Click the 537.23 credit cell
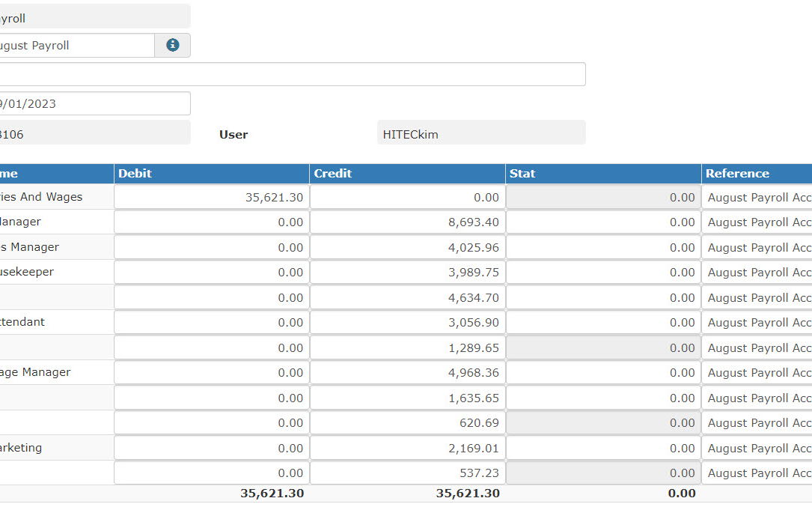Image resolution: width=812 pixels, height=507 pixels. click(407, 473)
